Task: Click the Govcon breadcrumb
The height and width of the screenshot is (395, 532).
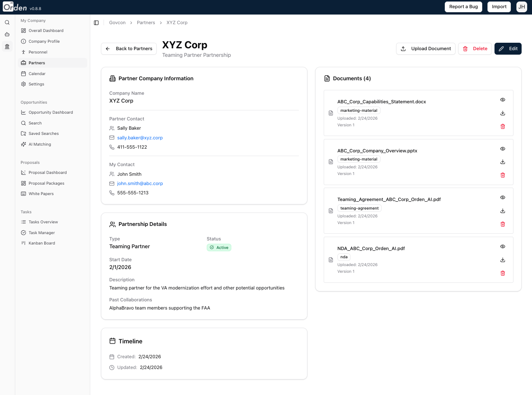Action: pyautogui.click(x=117, y=23)
